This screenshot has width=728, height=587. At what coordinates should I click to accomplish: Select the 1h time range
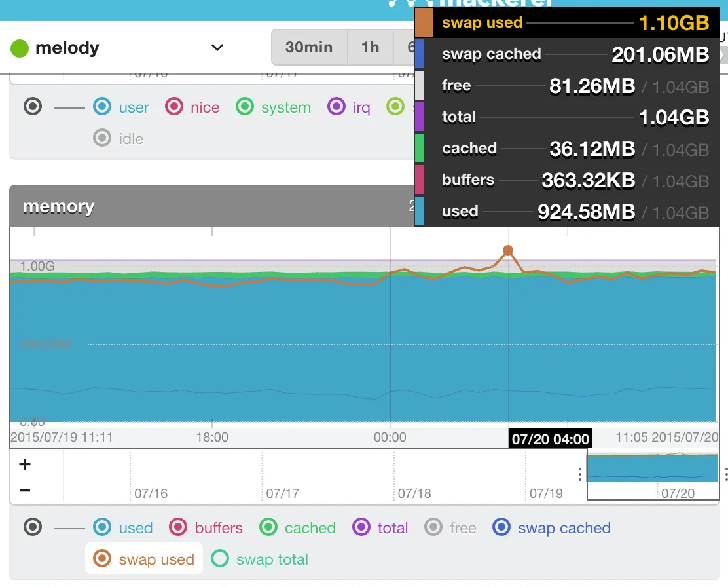(x=370, y=47)
